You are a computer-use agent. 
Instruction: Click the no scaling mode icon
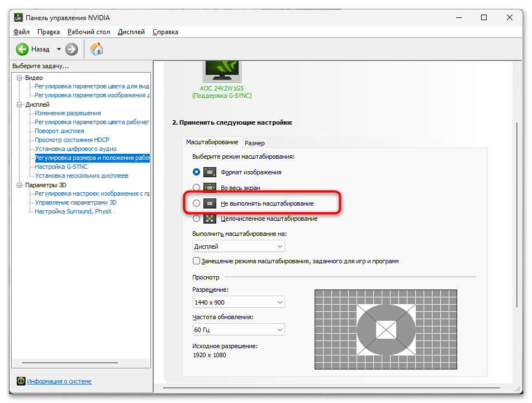click(x=210, y=203)
